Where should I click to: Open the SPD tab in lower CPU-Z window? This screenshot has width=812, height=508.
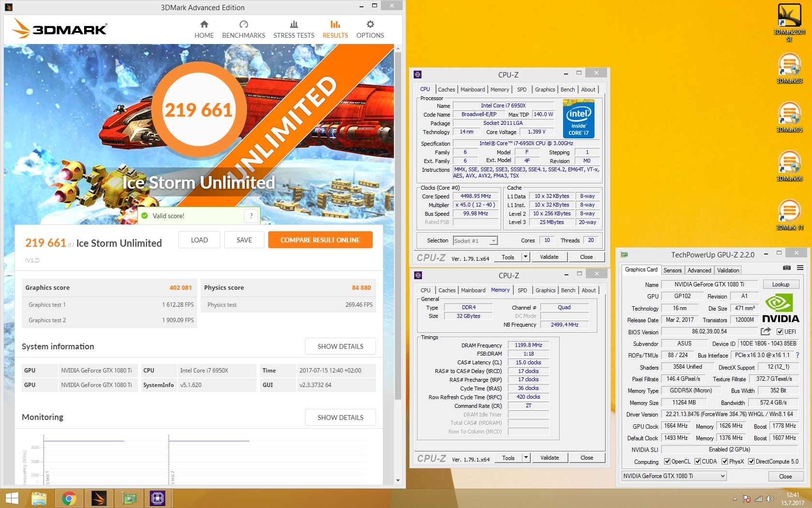pos(522,290)
